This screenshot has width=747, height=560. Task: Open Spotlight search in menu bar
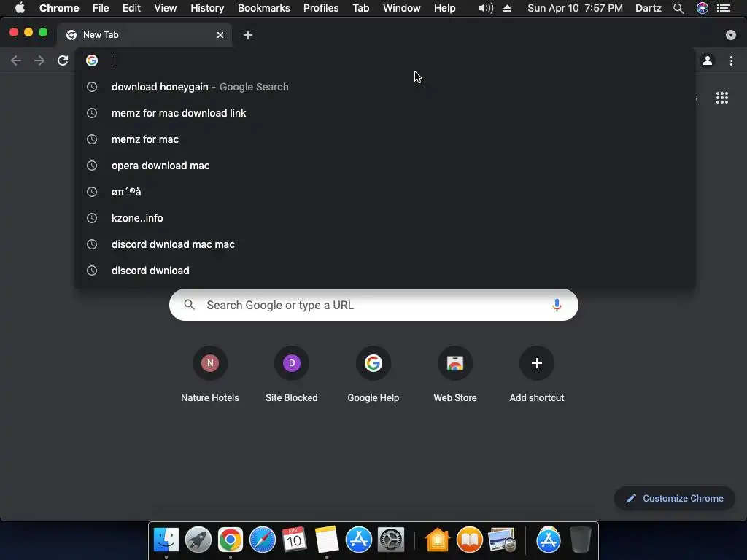pos(678,8)
